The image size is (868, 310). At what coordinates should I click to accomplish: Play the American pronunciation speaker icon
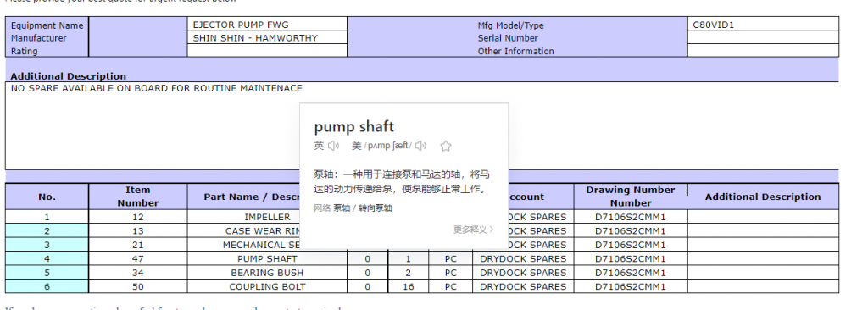pos(420,146)
